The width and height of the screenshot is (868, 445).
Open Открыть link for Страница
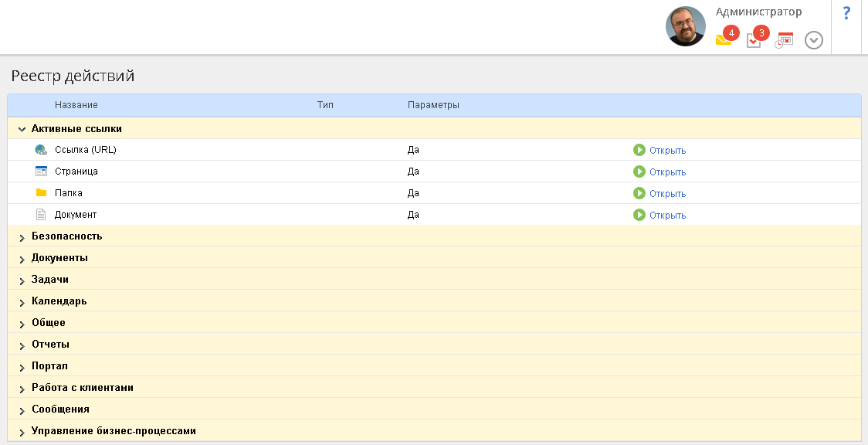[668, 172]
